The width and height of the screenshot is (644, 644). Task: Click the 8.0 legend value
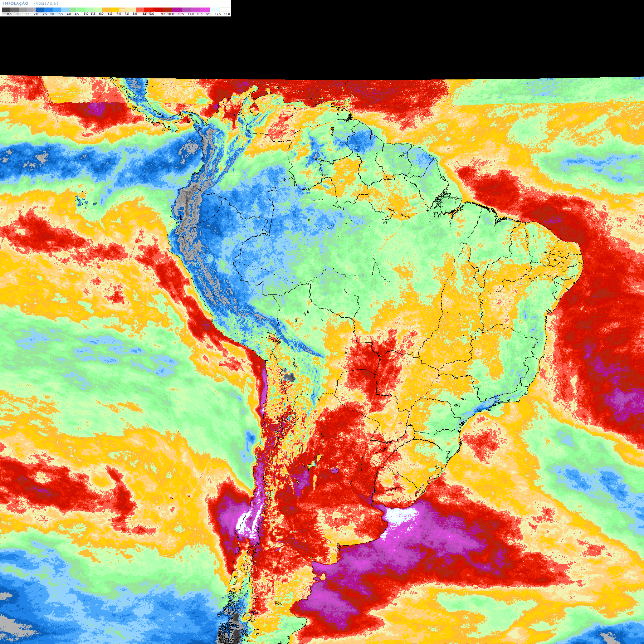coord(135,14)
